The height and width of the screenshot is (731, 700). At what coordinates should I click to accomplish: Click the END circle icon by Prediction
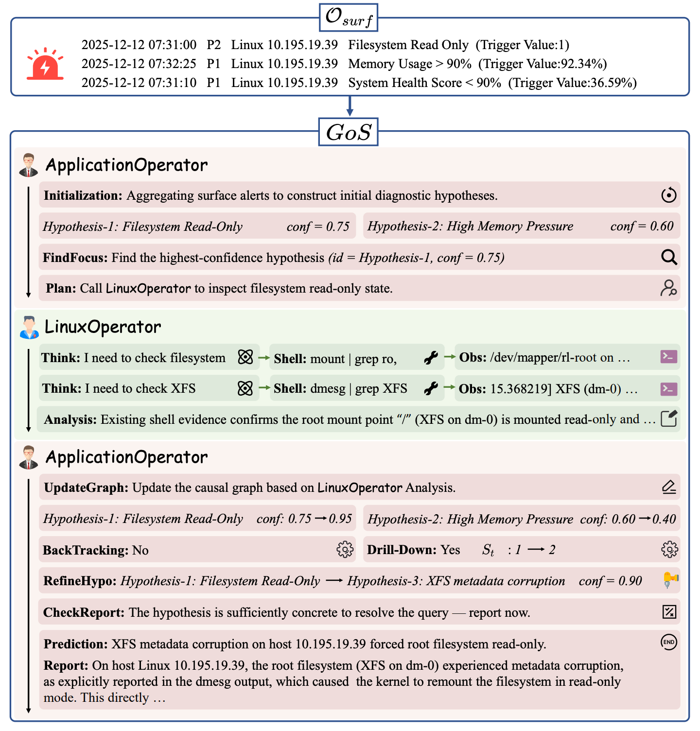pyautogui.click(x=669, y=643)
